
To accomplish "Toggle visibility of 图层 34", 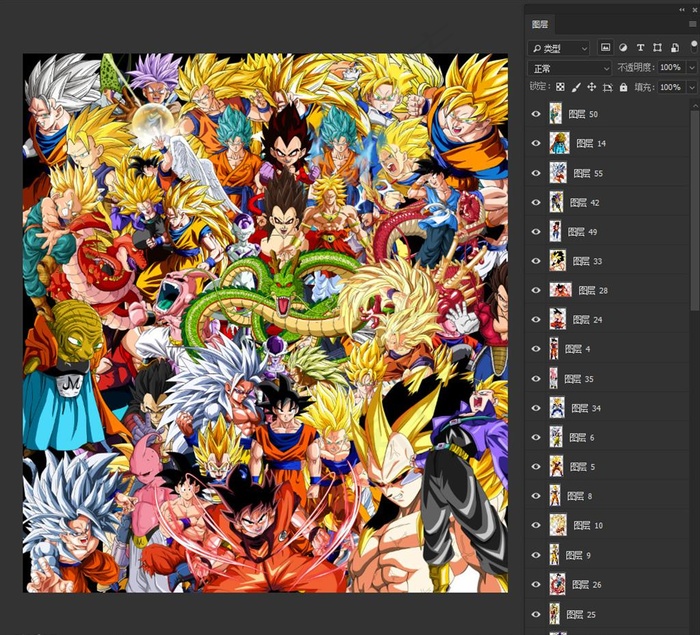I will click(x=536, y=408).
